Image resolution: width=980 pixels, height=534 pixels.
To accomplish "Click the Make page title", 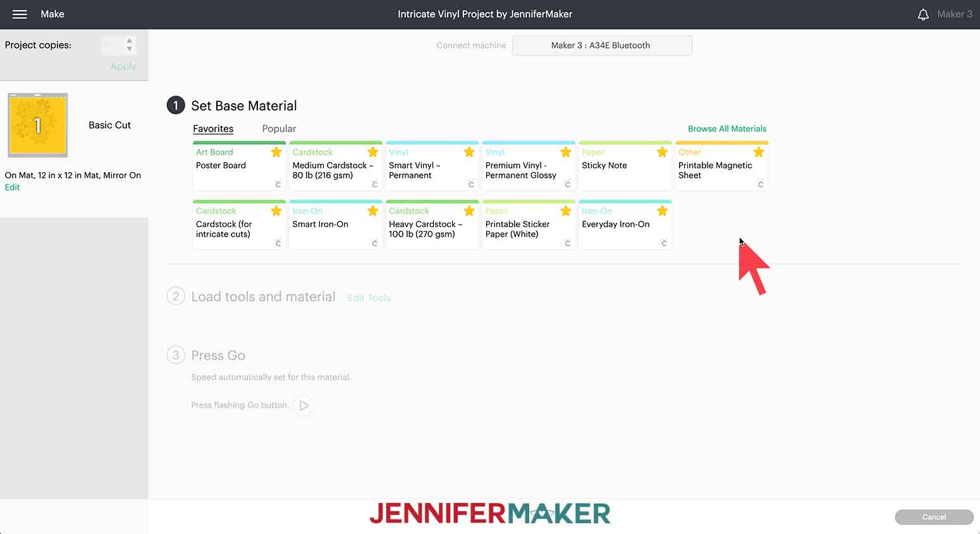I will pyautogui.click(x=52, y=14).
